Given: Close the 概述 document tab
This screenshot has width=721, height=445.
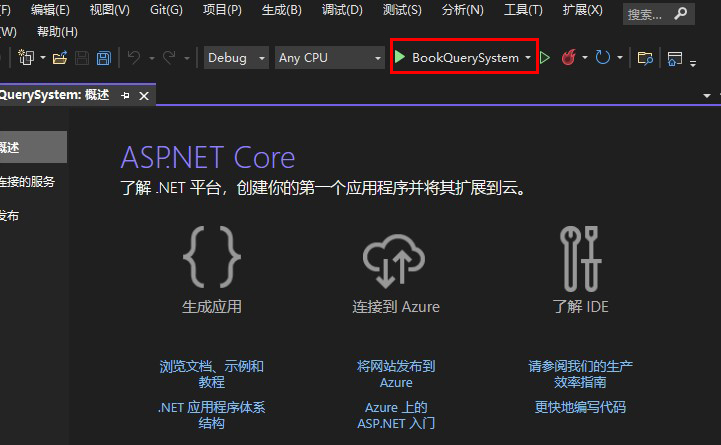Looking at the screenshot, I should coord(144,96).
